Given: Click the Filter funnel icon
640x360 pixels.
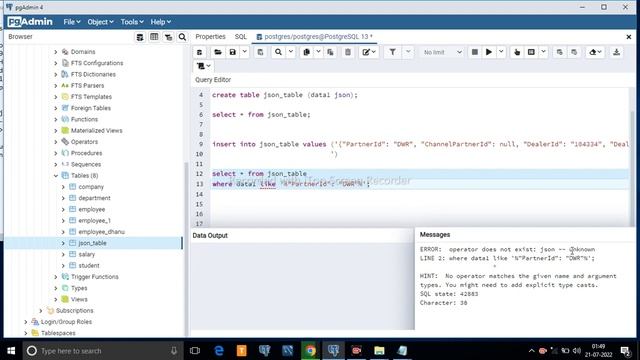Looking at the screenshot, I should (392, 52).
